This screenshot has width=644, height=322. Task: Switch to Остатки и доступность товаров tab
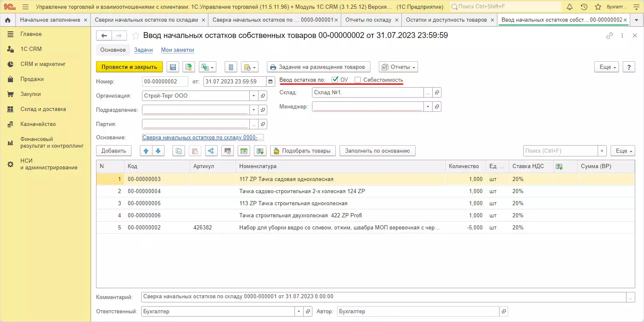tap(446, 20)
